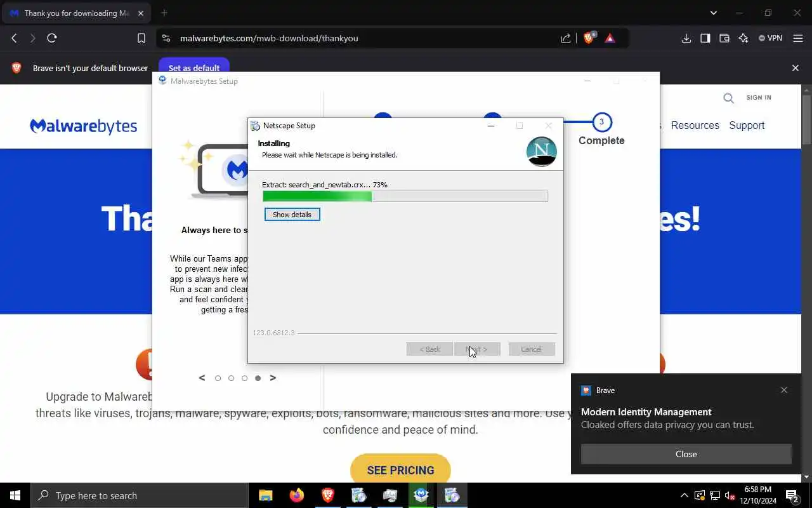This screenshot has width=812, height=508.
Task: Expand the tab search dropdown arrow
Action: click(x=714, y=13)
